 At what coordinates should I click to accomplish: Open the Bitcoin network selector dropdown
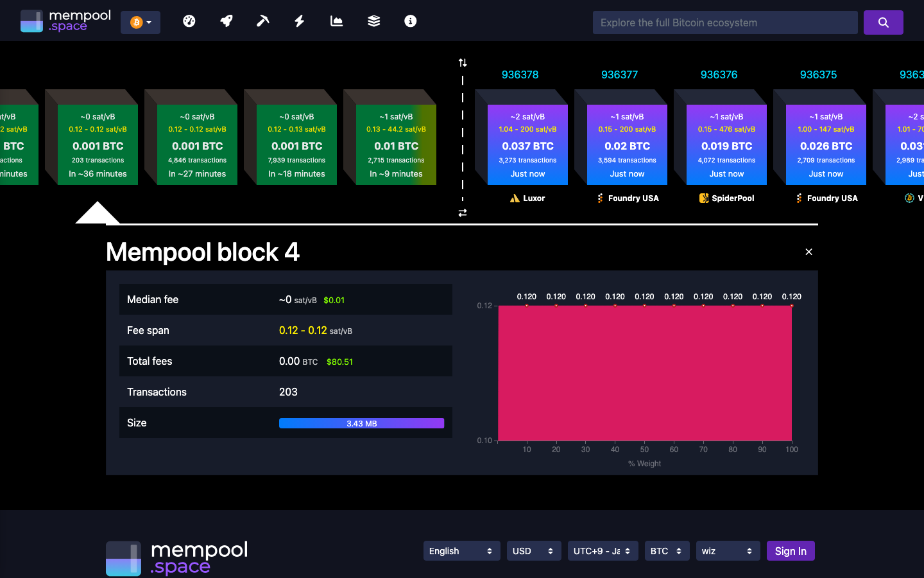[x=141, y=21]
